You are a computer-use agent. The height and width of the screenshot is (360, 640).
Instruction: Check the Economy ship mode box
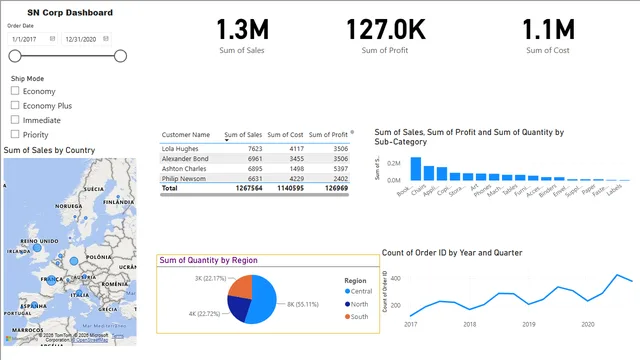(15, 91)
